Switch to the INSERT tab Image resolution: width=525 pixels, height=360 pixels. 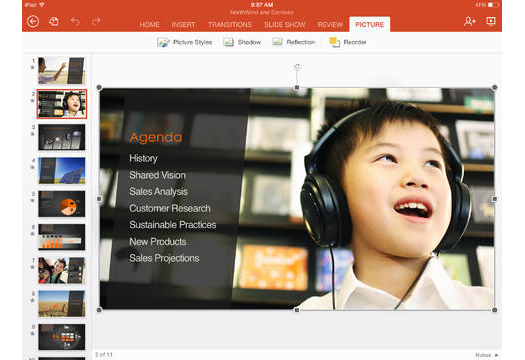tap(183, 25)
